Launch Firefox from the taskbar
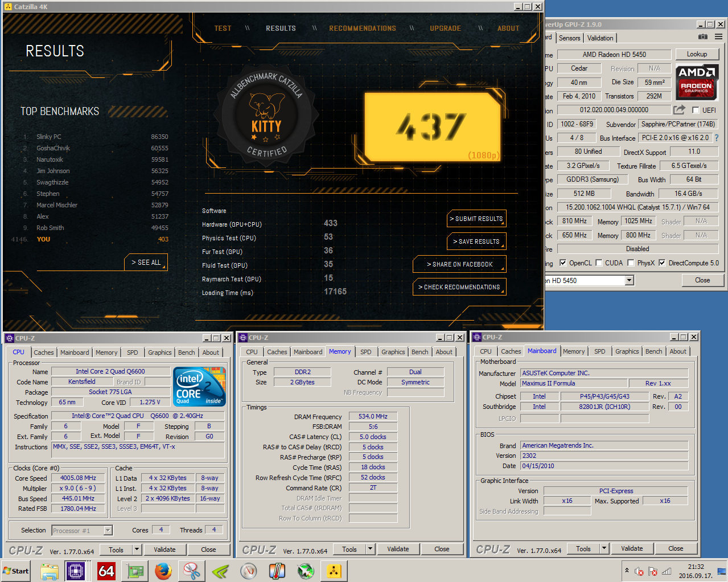 (163, 571)
